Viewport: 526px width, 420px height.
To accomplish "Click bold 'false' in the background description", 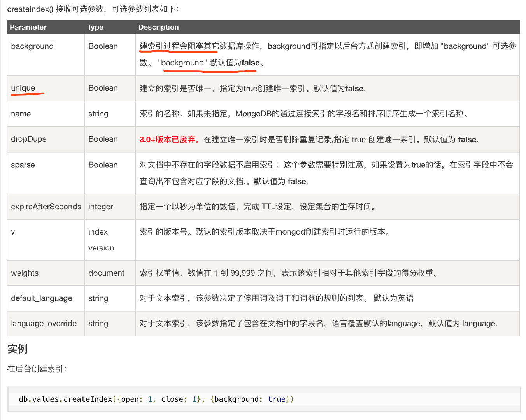I will pos(251,63).
